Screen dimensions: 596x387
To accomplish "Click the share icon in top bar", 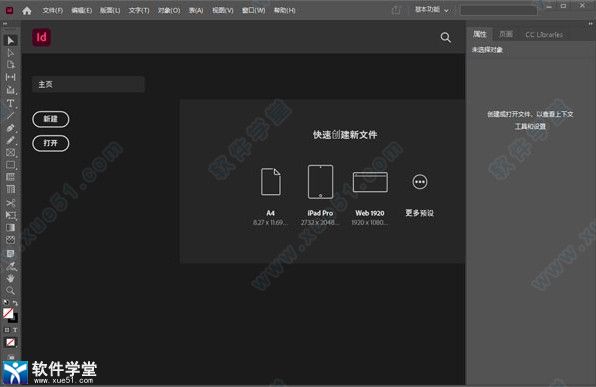I will pos(396,10).
